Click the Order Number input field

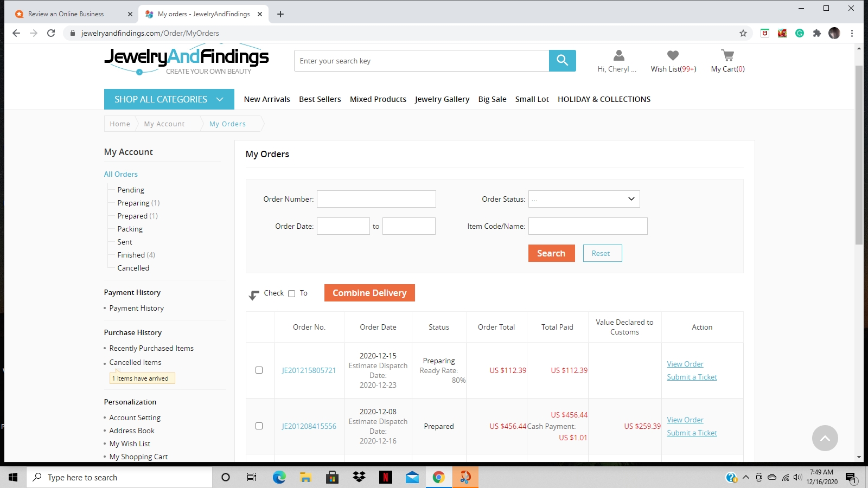376,199
